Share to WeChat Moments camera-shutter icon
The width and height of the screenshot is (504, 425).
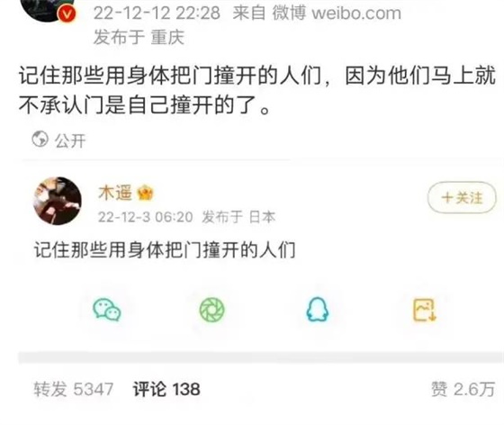tap(212, 310)
